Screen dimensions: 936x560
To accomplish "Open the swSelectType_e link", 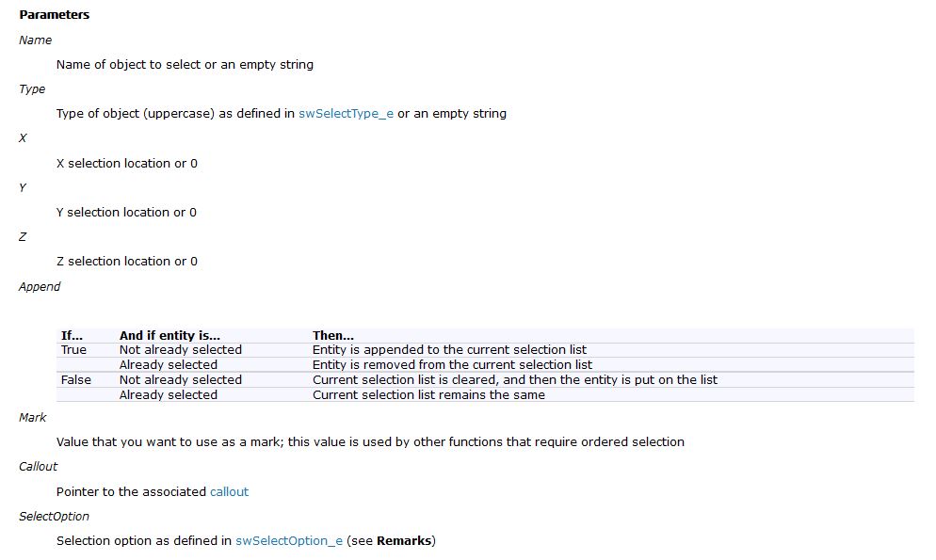I will coord(346,114).
